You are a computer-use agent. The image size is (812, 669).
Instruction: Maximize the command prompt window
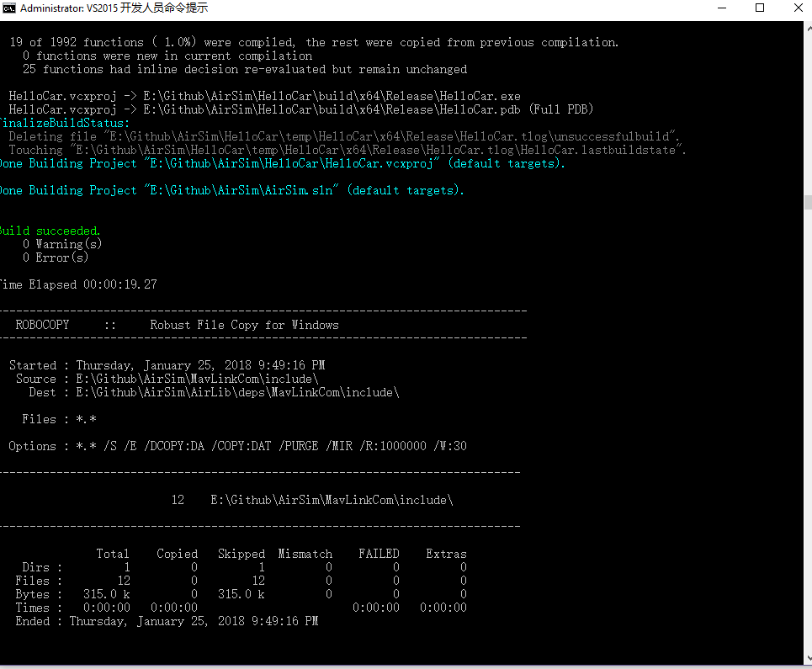coord(760,8)
